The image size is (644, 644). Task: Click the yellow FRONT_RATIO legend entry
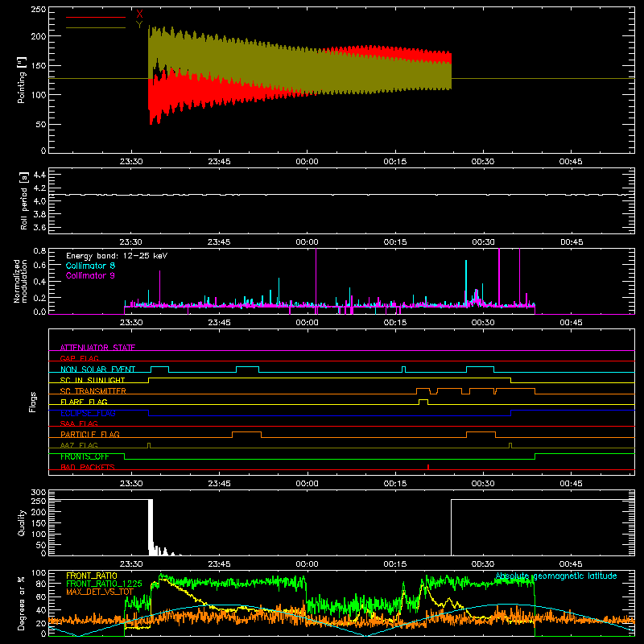pyautogui.click(x=92, y=576)
